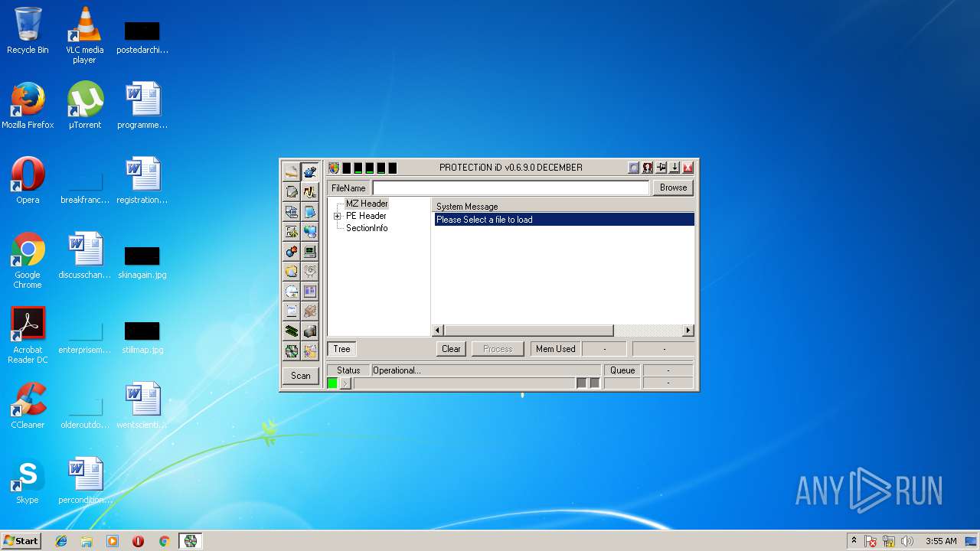Select the white disc clock sidebar icon
This screenshot has height=551, width=980.
coord(292,291)
